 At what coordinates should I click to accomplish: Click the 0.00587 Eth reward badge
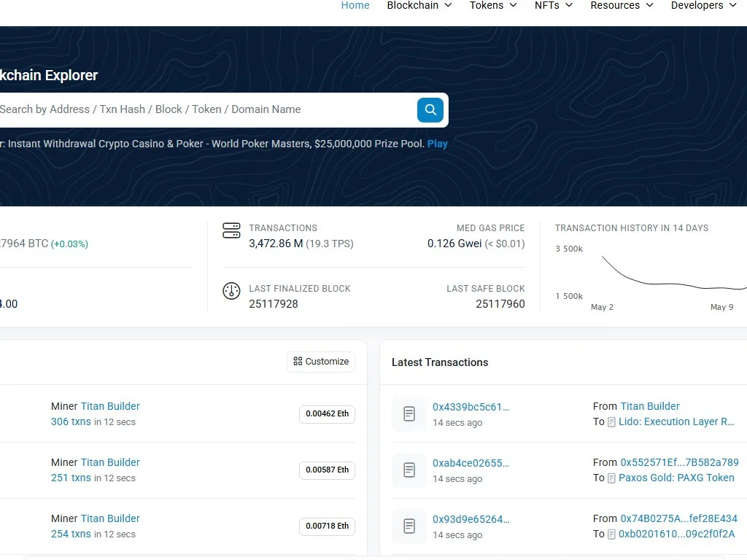[328, 470]
